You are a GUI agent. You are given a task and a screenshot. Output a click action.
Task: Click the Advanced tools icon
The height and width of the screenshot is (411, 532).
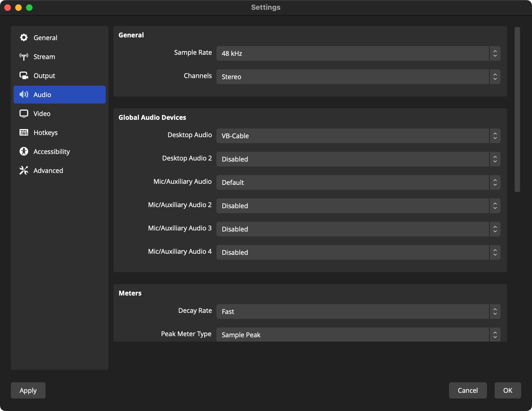24,171
